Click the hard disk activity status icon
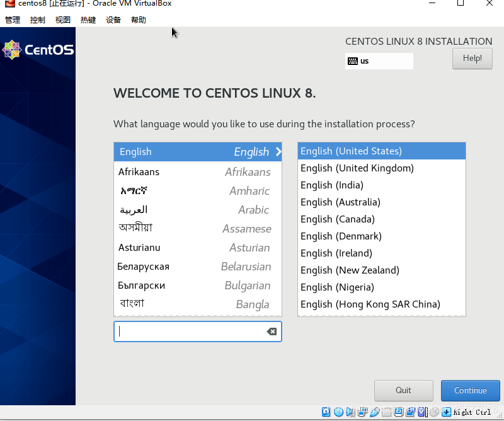Image resolution: width=504 pixels, height=421 pixels. click(x=326, y=412)
